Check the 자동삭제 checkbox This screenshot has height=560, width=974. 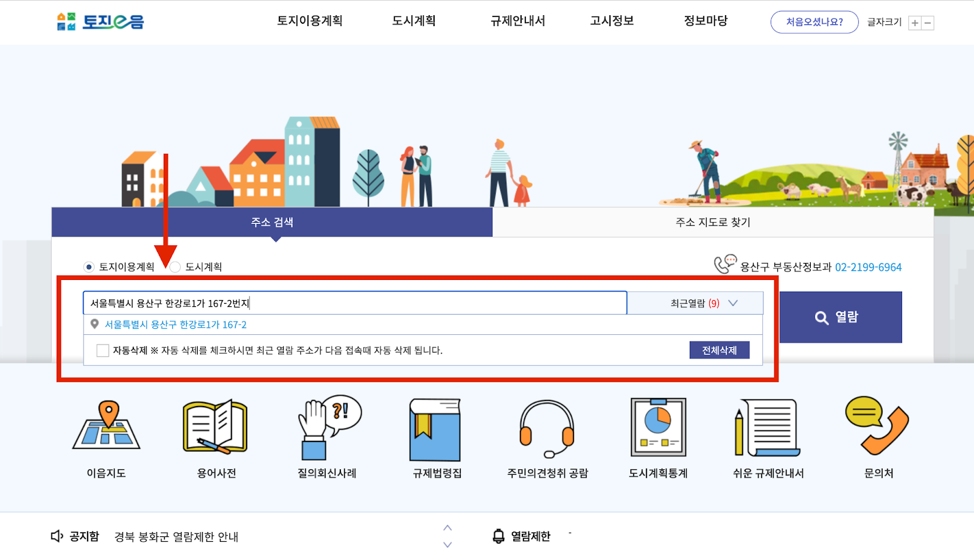(x=103, y=351)
